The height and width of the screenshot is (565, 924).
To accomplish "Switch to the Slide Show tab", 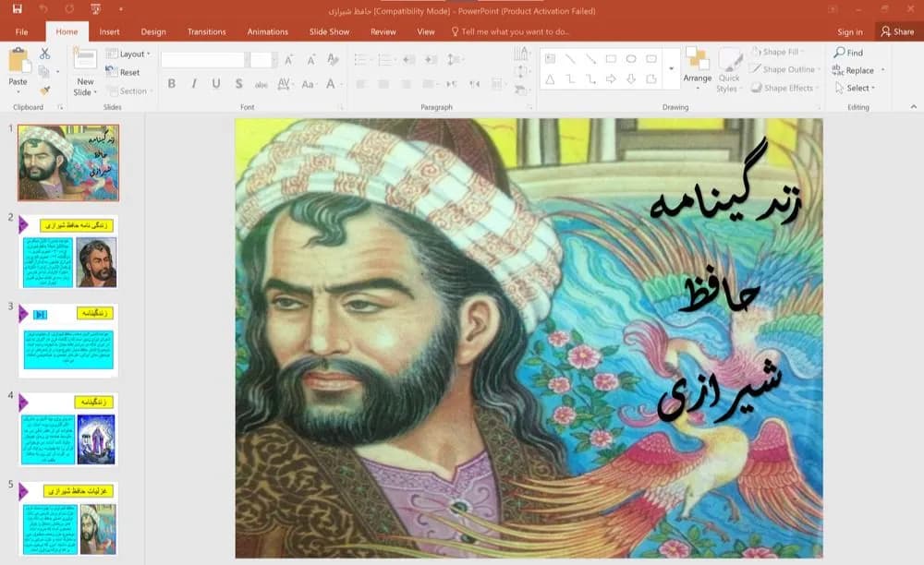I will coord(330,31).
